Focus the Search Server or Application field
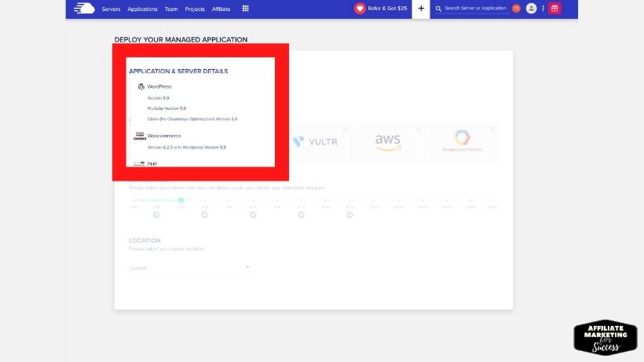The height and width of the screenshot is (362, 644). coord(475,8)
